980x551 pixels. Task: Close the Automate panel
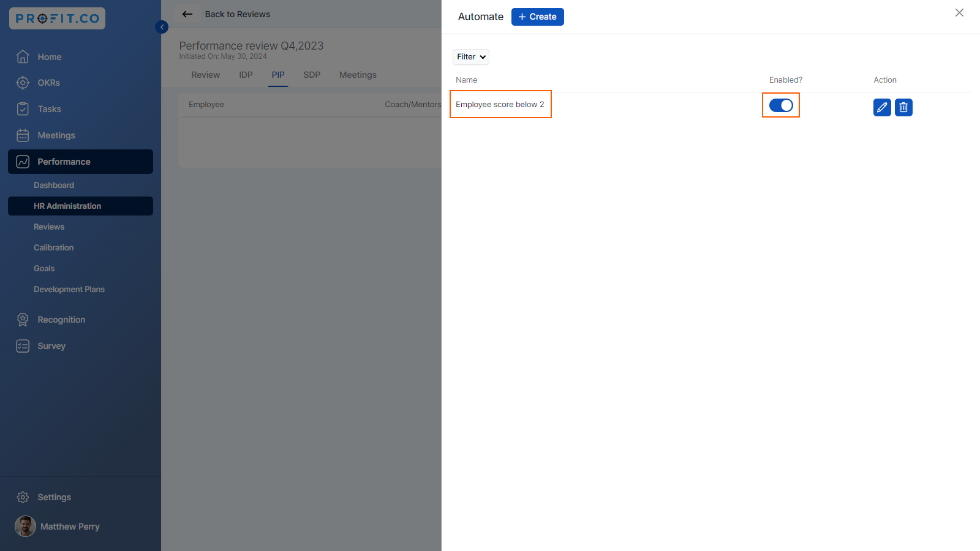pyautogui.click(x=959, y=13)
